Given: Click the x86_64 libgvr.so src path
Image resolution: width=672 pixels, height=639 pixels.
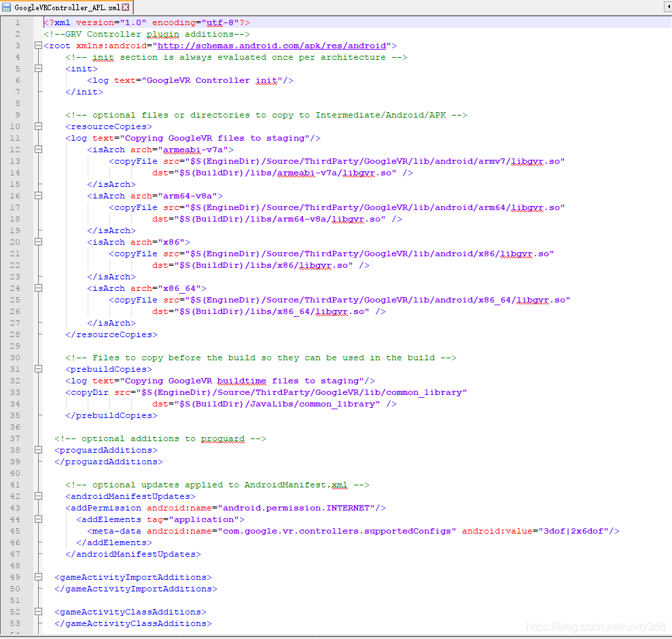Looking at the screenshot, I should tap(378, 300).
